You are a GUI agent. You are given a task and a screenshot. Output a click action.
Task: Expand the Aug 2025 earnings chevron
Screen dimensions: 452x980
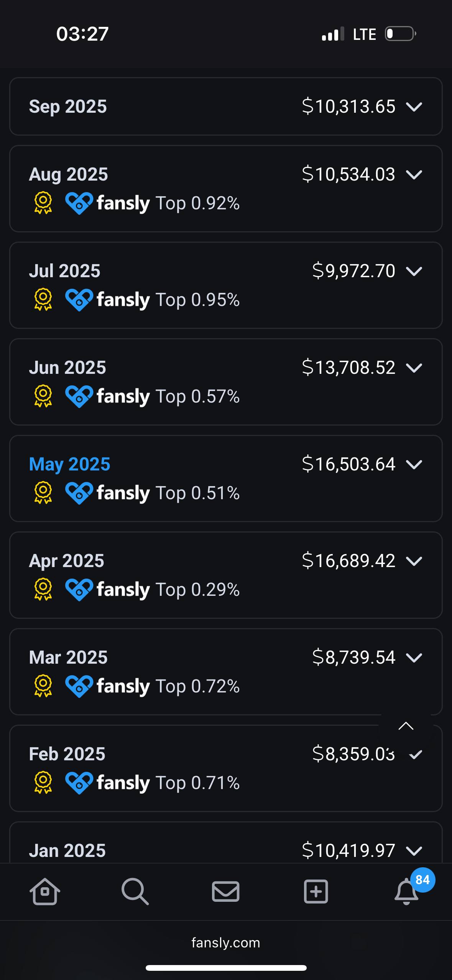pos(414,174)
